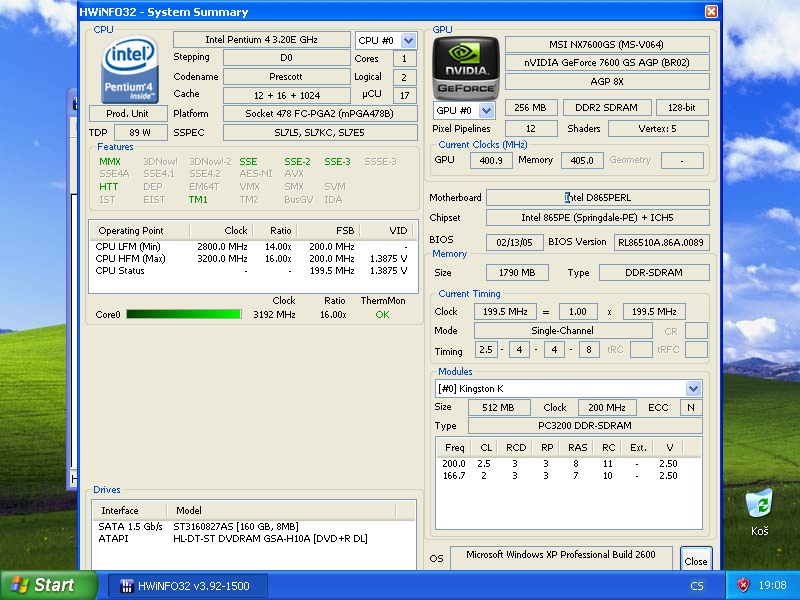Select the CPU Status row

click(251, 271)
